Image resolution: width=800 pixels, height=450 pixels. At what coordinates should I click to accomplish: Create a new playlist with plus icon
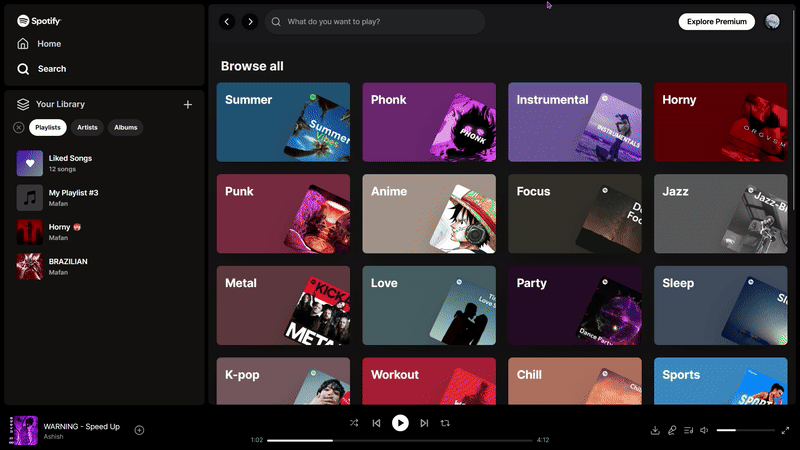pos(188,105)
